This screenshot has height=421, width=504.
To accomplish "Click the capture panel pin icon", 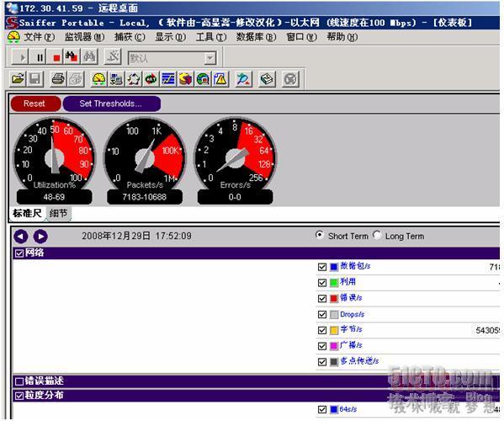I will (x=244, y=78).
